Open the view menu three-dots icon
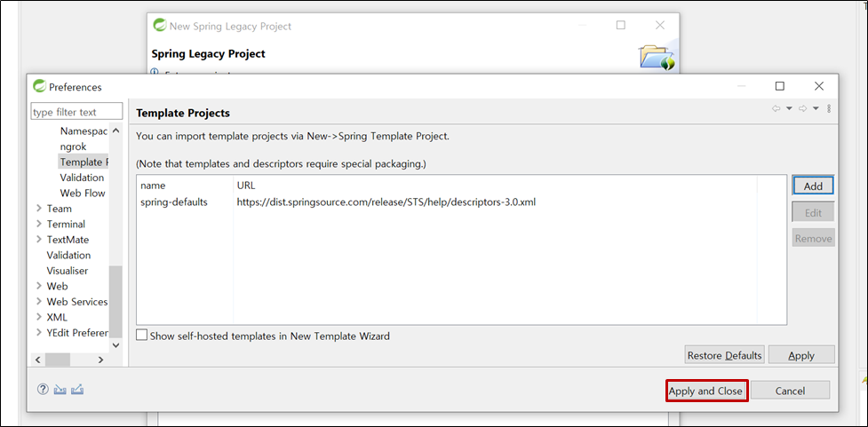Screen dimensions: 868x427 (x=829, y=108)
